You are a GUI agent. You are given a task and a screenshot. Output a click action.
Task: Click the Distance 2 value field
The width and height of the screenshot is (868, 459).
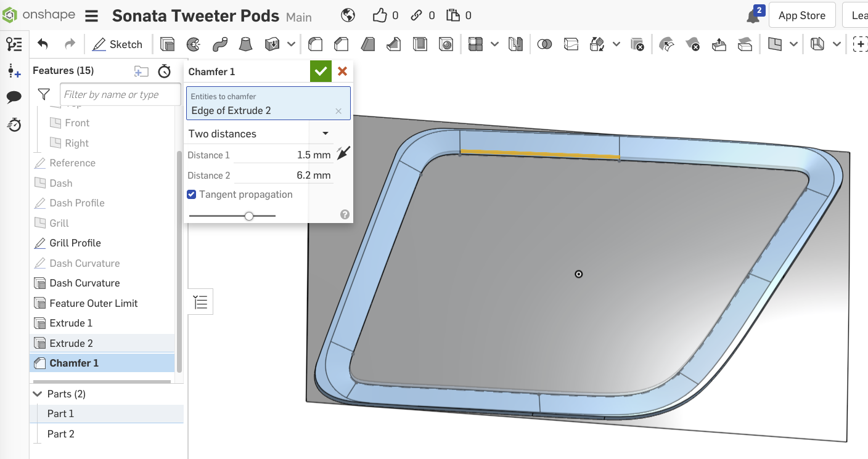coord(283,175)
